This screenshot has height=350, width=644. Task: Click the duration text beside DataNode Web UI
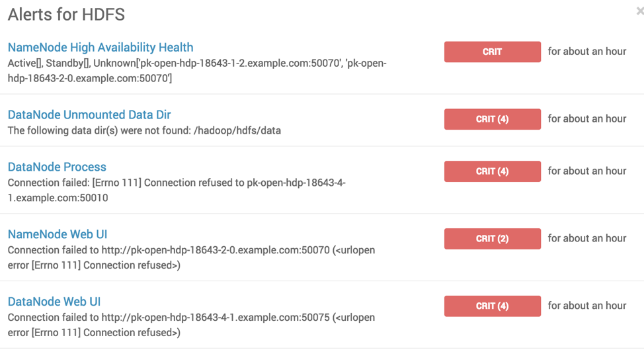coord(586,306)
